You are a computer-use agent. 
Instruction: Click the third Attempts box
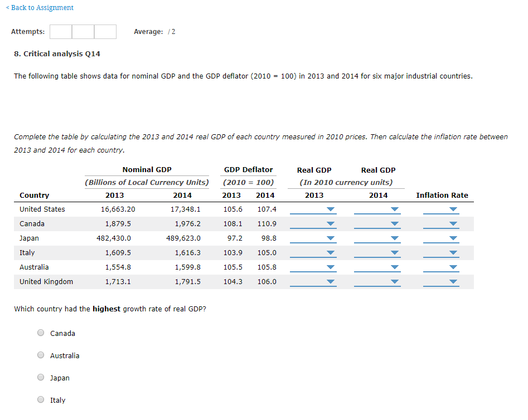coord(105,32)
